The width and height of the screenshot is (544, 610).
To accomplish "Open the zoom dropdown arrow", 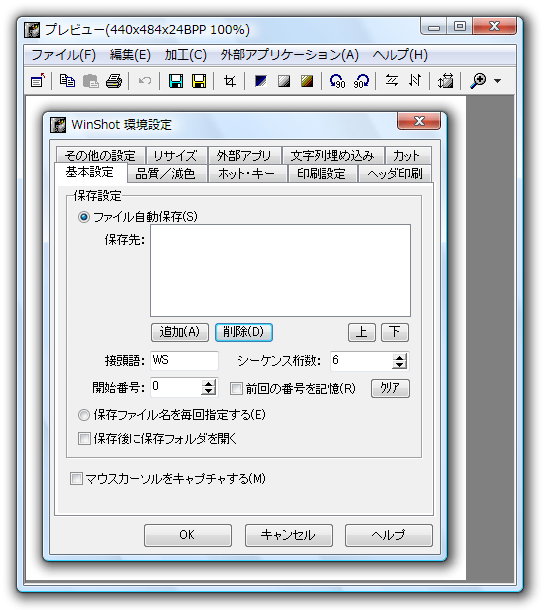I will pos(497,81).
